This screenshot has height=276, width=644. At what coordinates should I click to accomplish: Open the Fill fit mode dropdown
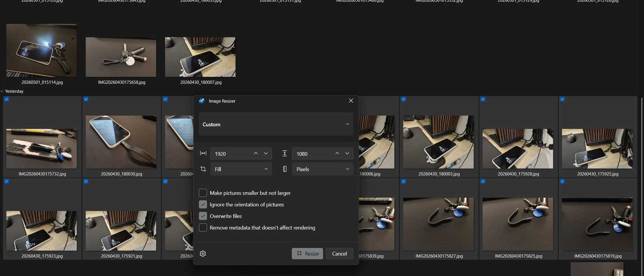241,169
